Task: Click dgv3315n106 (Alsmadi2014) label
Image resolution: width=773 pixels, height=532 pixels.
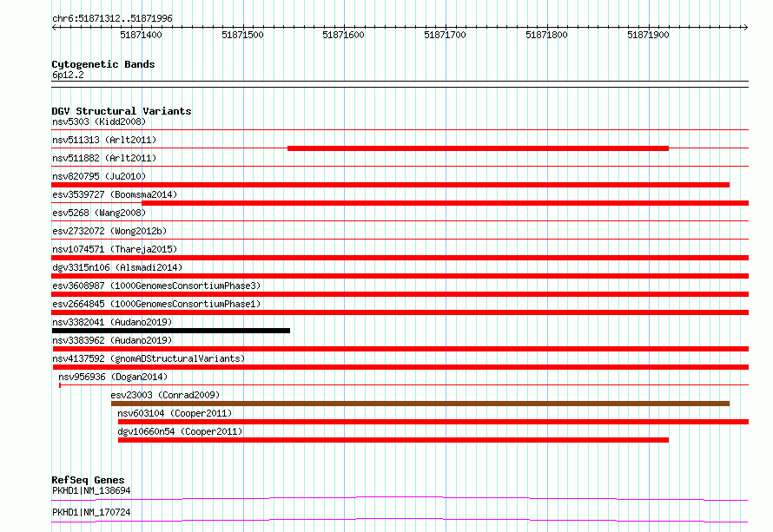Action: pyautogui.click(x=117, y=267)
